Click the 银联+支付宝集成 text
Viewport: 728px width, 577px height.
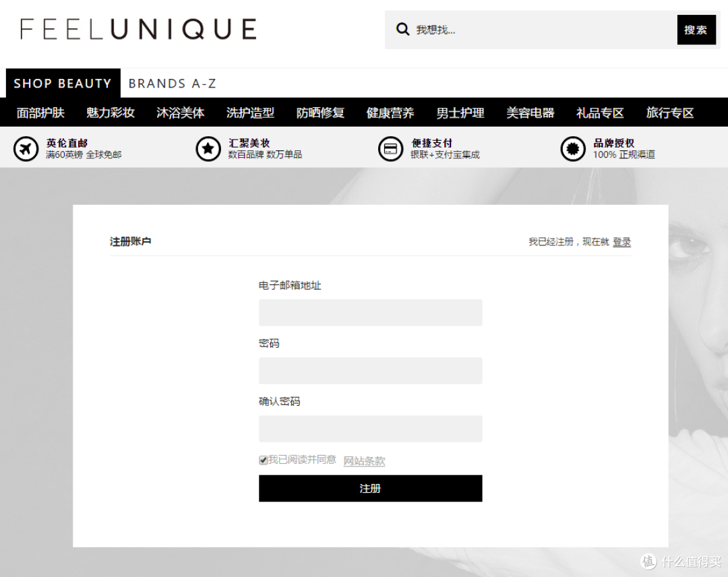[446, 154]
